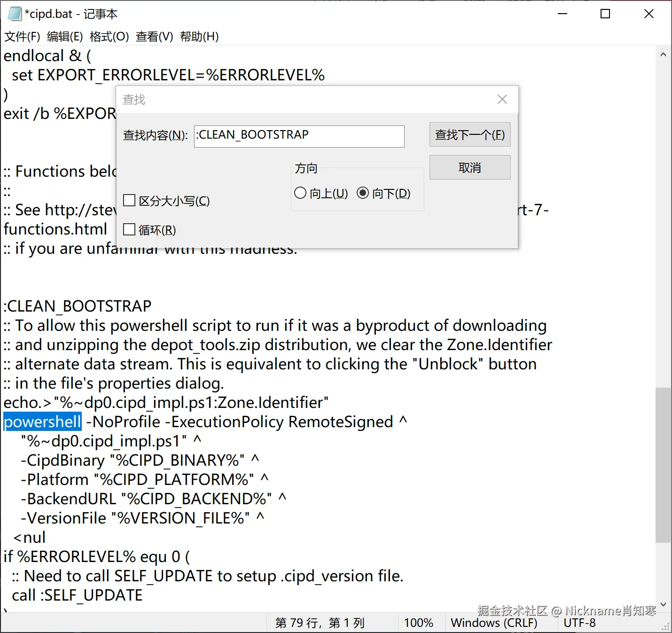The height and width of the screenshot is (633, 672).
Task: Click the '<nul' line in the script
Action: click(x=30, y=537)
